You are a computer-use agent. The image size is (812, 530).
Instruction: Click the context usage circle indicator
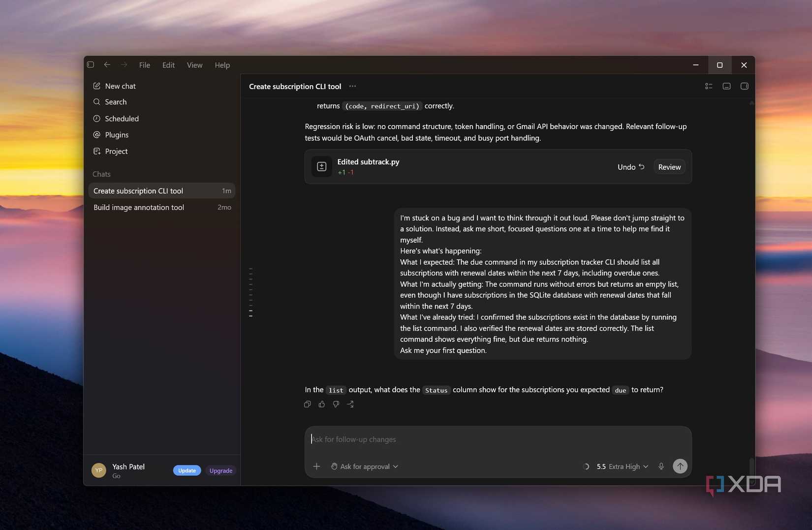click(x=586, y=467)
